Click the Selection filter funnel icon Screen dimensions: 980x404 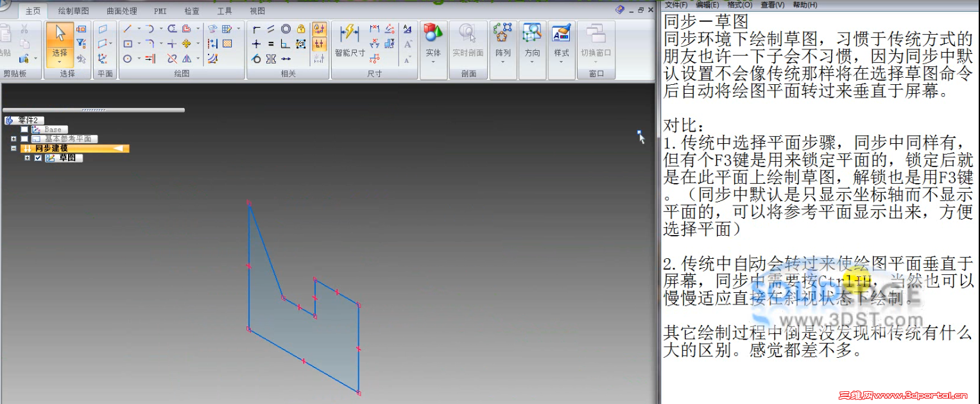tap(81, 43)
